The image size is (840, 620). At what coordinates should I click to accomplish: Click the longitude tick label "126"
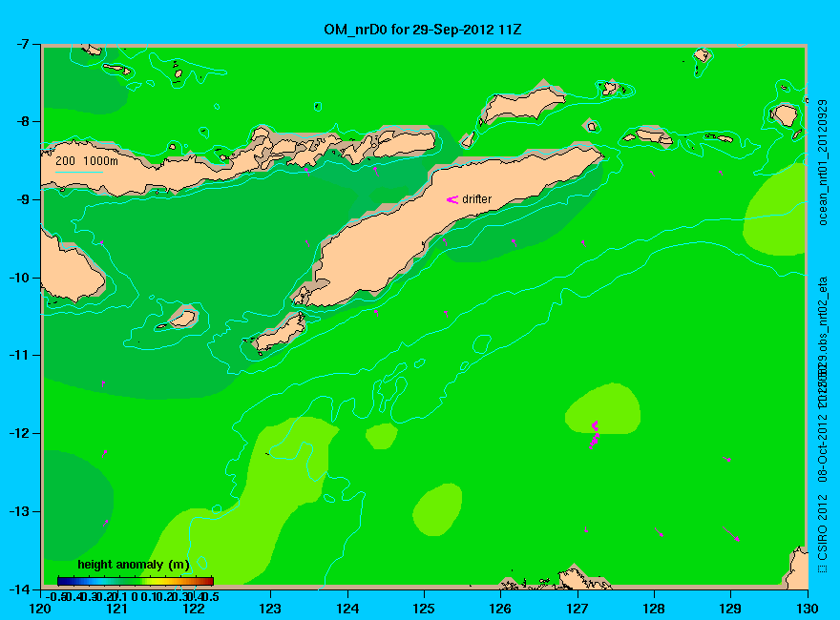pyautogui.click(x=501, y=609)
